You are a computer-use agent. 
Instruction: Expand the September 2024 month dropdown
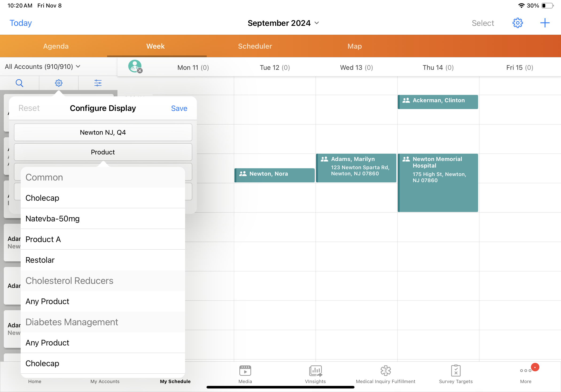click(x=283, y=23)
